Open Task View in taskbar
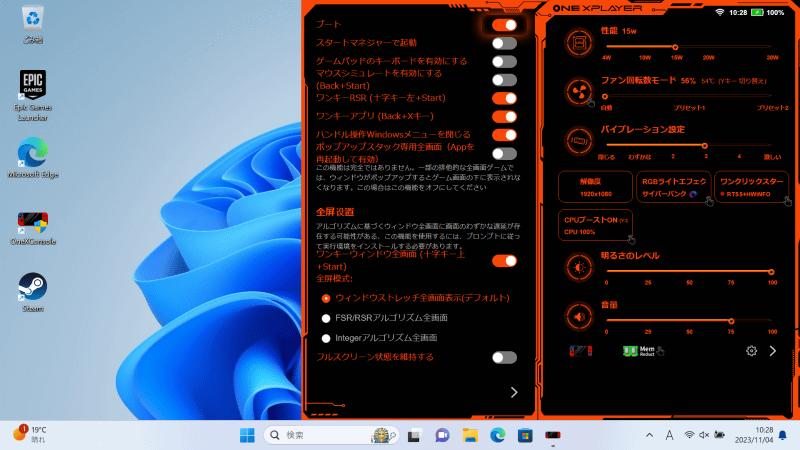This screenshot has width=800, height=450. tap(414, 435)
